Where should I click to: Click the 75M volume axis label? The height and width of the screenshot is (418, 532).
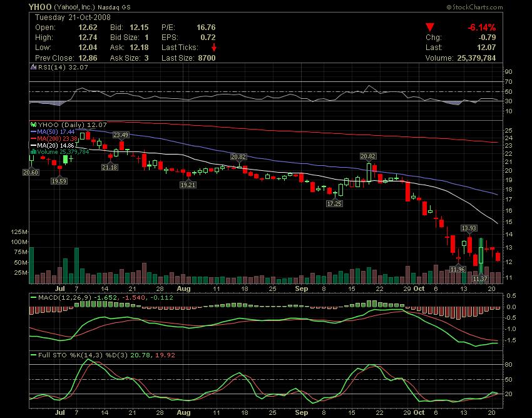(21, 252)
